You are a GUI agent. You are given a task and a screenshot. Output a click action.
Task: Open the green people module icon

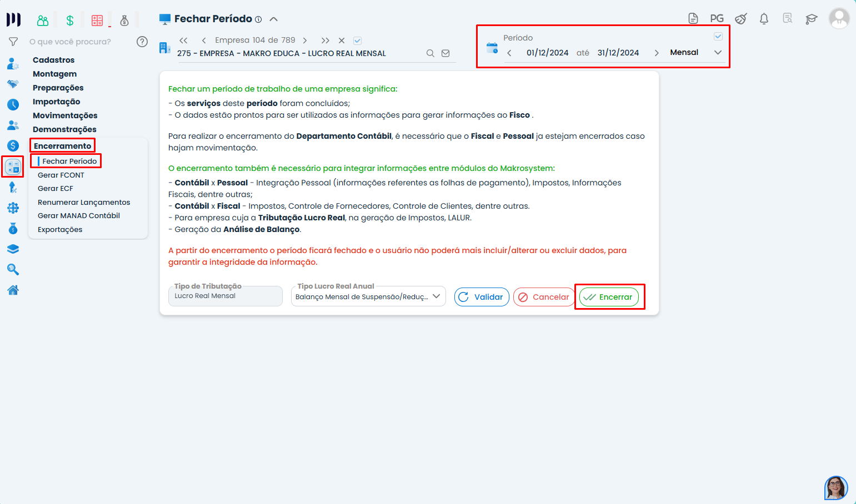pos(43,21)
